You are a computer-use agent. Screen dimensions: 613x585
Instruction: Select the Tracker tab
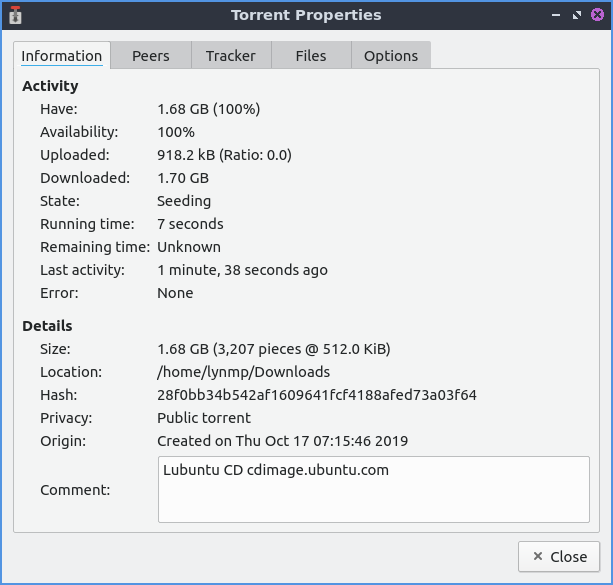coord(230,56)
